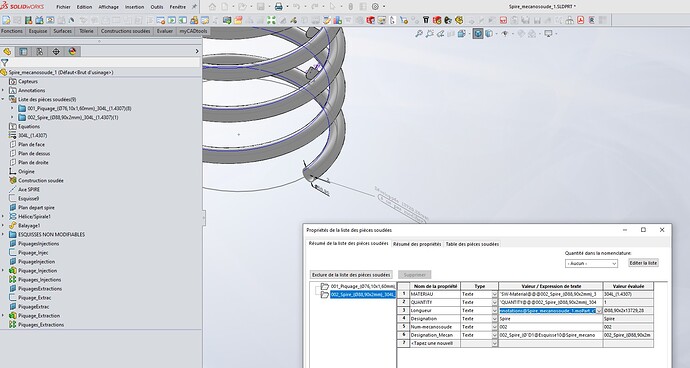690x368 pixels.
Task: Click Zoom to Area icon
Action: (x=429, y=33)
